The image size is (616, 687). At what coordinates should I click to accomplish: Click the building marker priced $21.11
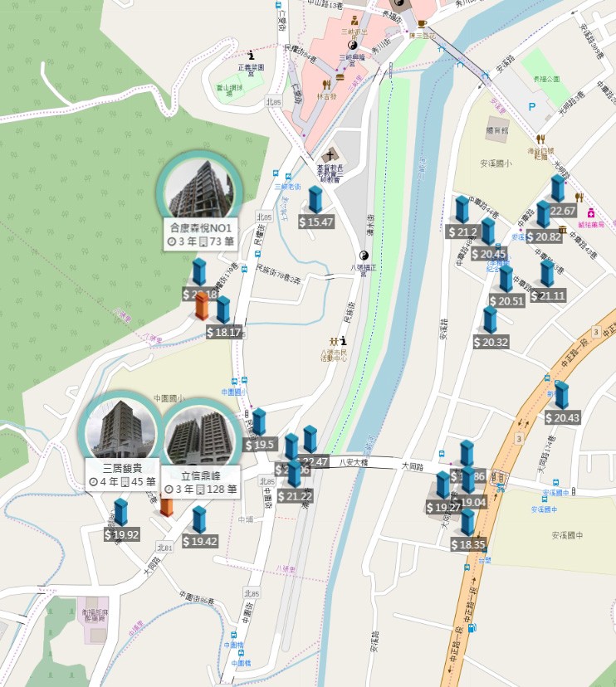(547, 274)
